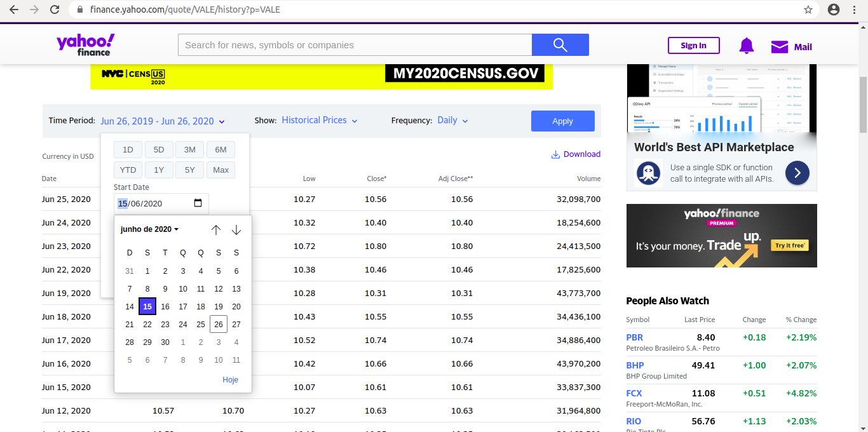The height and width of the screenshot is (432, 868).
Task: Click the browser address bar URL
Action: 185,10
